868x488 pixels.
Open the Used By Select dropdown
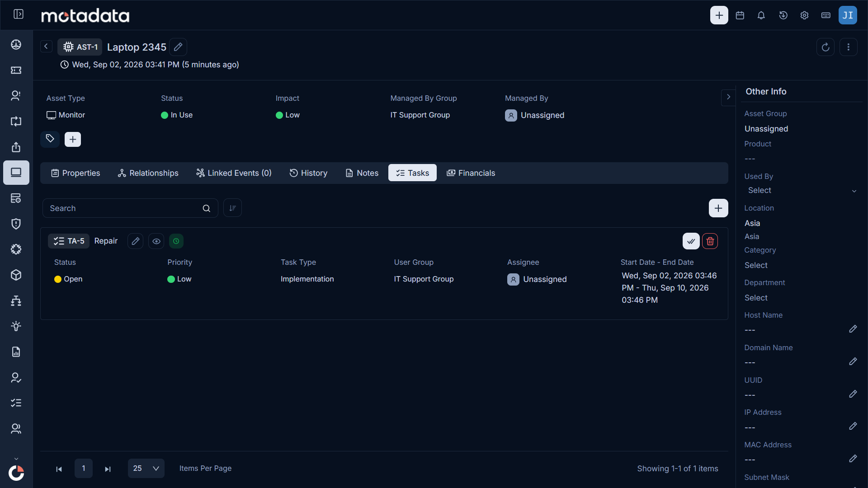[802, 191]
